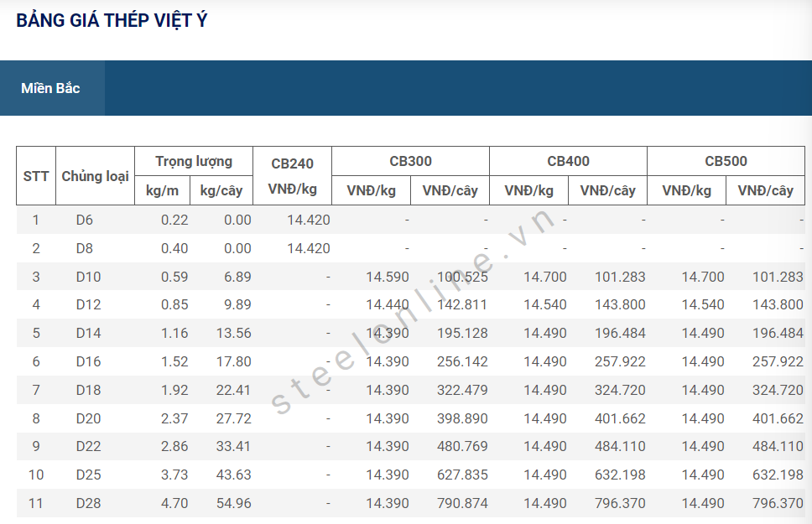The height and width of the screenshot is (524, 812).
Task: Click VNĐ/kg subheader under CB400
Action: point(528,190)
